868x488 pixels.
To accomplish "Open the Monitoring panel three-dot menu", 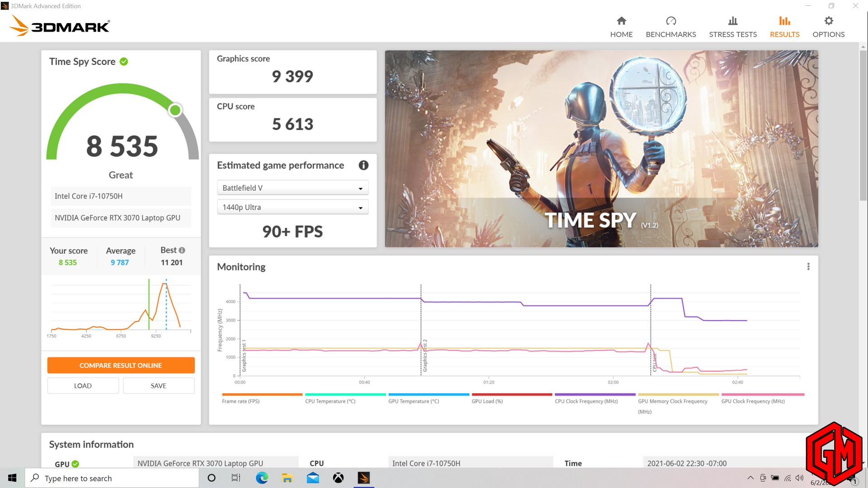I will tap(808, 267).
